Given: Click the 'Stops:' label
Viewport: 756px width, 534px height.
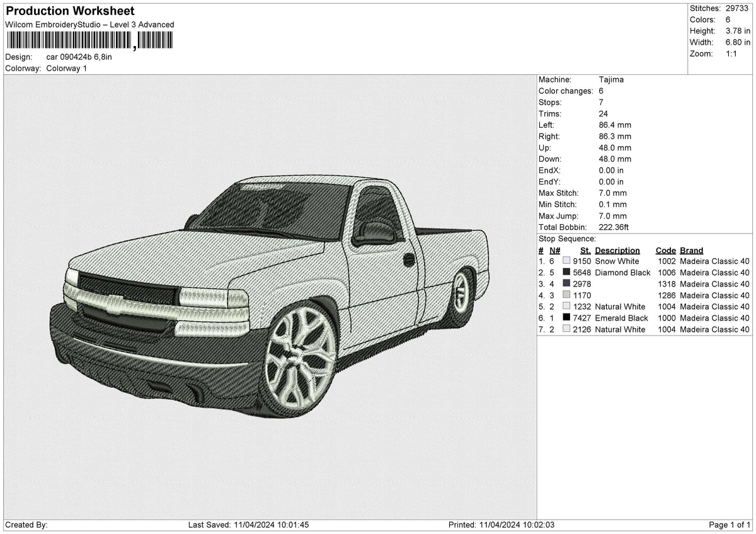Looking at the screenshot, I should pyautogui.click(x=550, y=102).
